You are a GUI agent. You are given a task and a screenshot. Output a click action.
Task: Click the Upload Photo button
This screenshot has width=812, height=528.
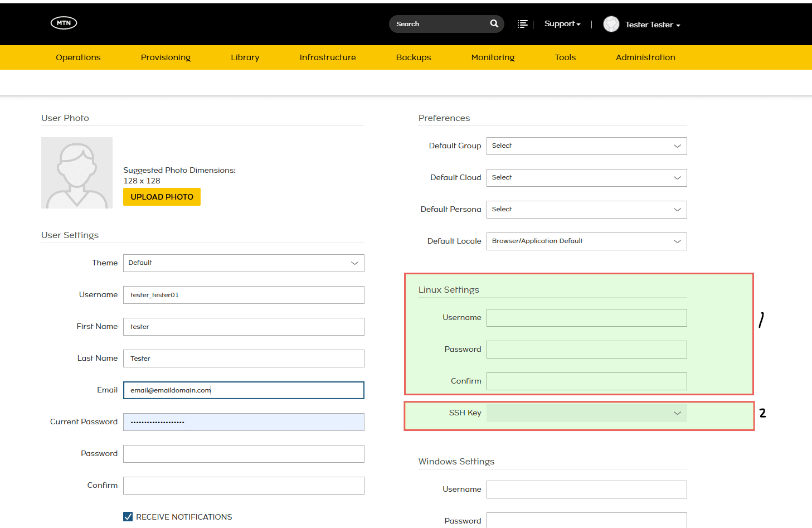(162, 197)
